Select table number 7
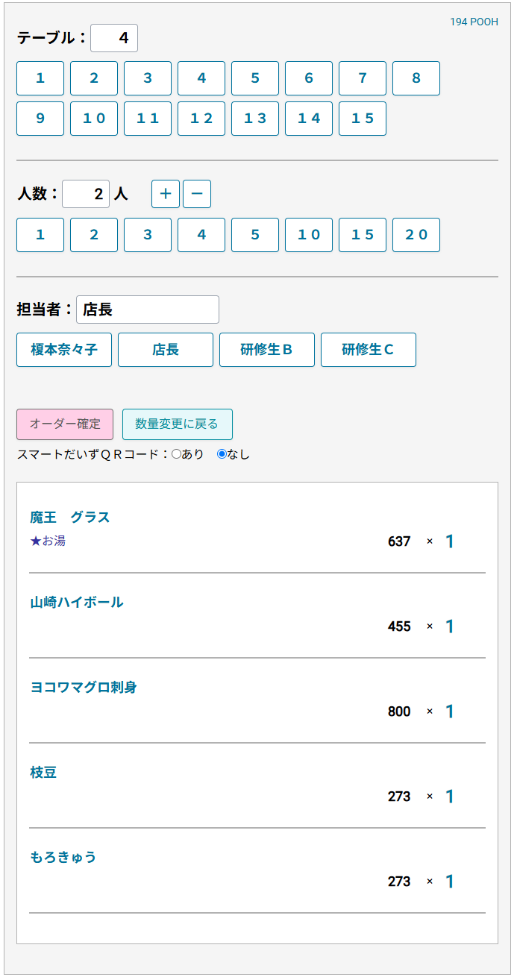 coord(363,78)
